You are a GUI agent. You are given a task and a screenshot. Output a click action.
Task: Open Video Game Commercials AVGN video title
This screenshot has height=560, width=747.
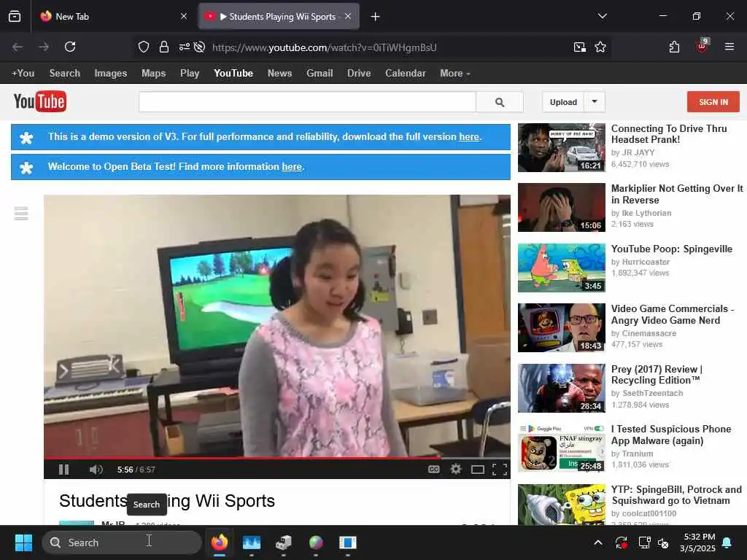pos(672,314)
